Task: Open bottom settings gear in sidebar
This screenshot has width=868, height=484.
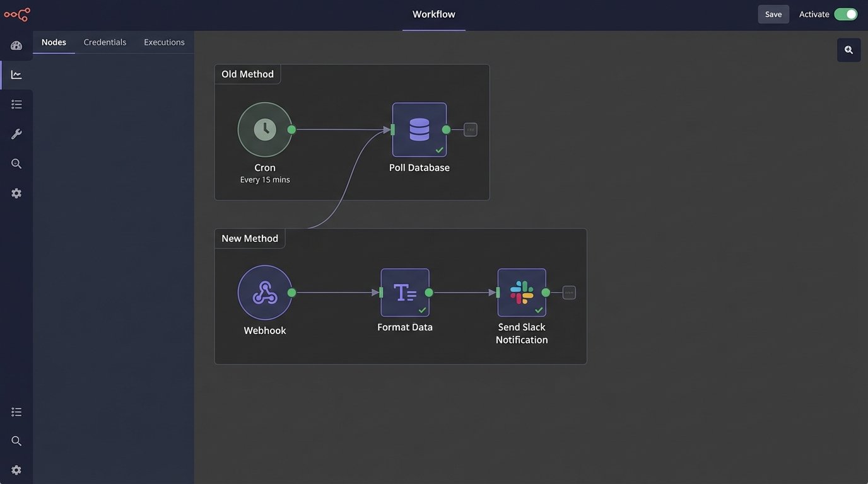Action: point(16,470)
